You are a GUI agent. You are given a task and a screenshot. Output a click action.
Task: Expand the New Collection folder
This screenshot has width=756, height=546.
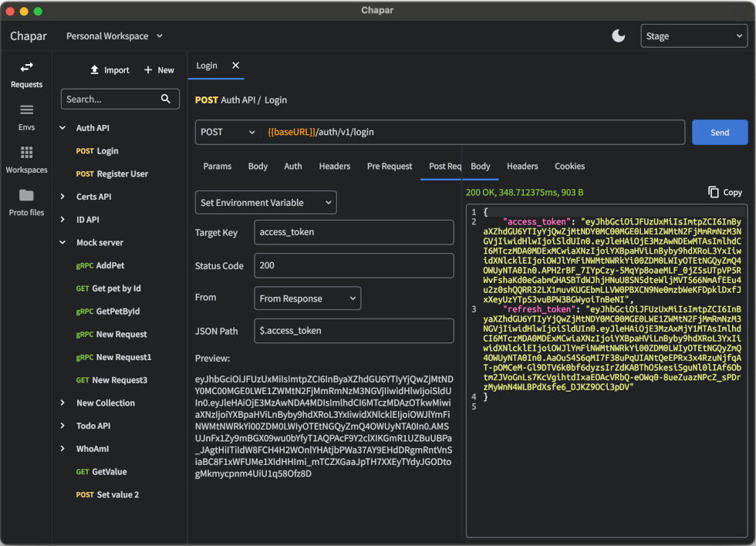(x=62, y=403)
